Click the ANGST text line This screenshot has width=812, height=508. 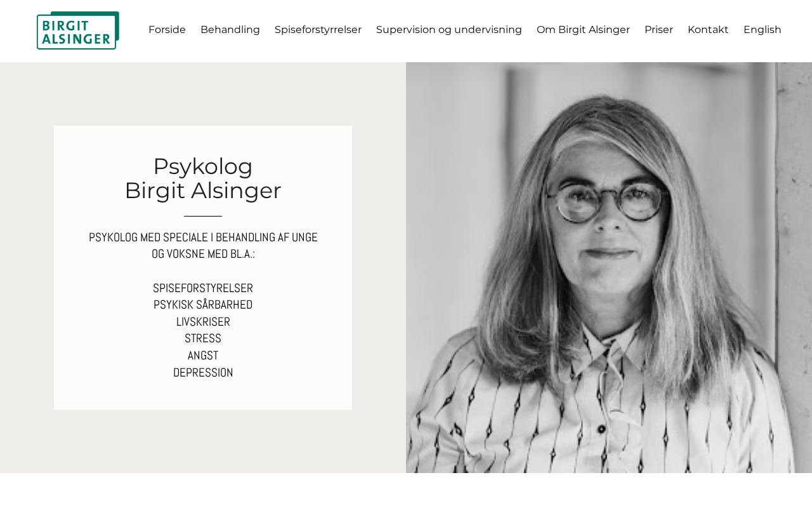point(203,355)
